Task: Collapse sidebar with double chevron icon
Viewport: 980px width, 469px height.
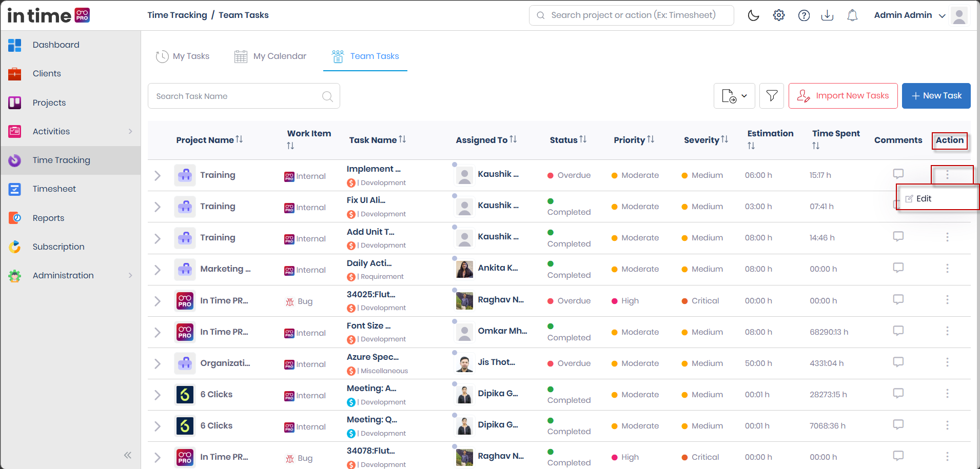Action: (x=128, y=455)
